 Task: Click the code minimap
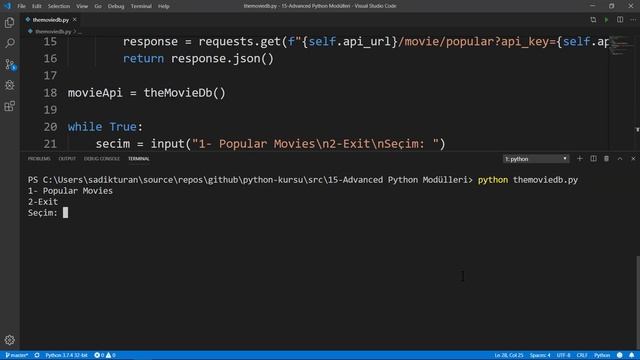[620, 45]
